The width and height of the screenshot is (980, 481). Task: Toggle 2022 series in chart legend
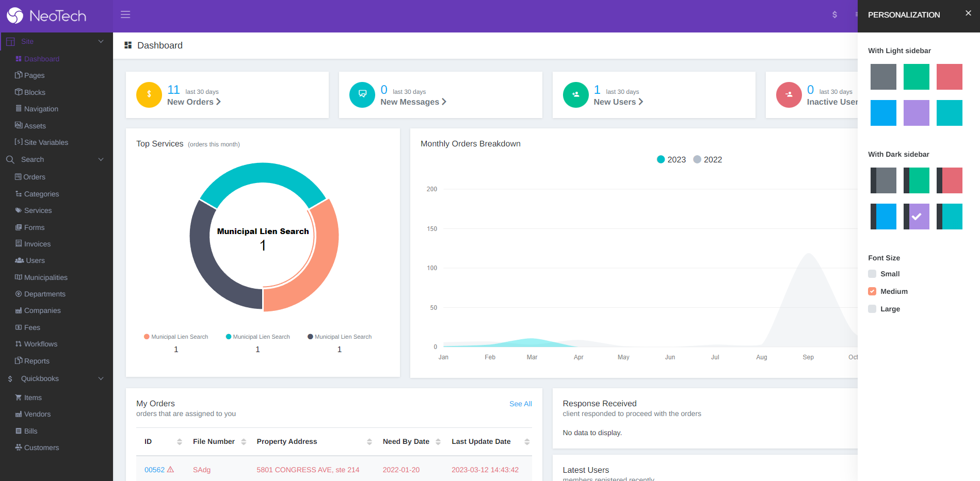pos(708,160)
